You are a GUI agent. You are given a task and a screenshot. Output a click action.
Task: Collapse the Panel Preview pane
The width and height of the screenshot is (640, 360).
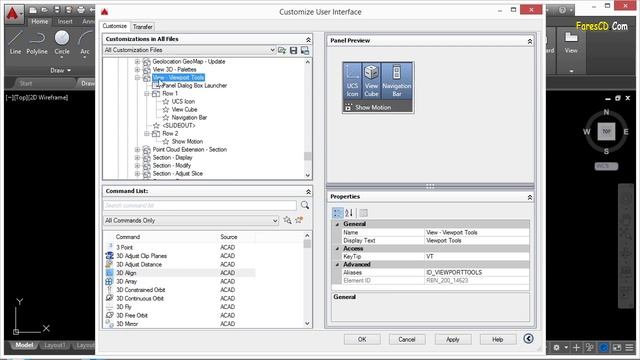pos(530,41)
